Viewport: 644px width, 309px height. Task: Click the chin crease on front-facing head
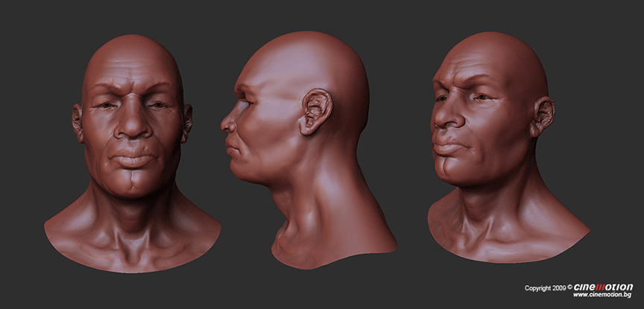133,183
